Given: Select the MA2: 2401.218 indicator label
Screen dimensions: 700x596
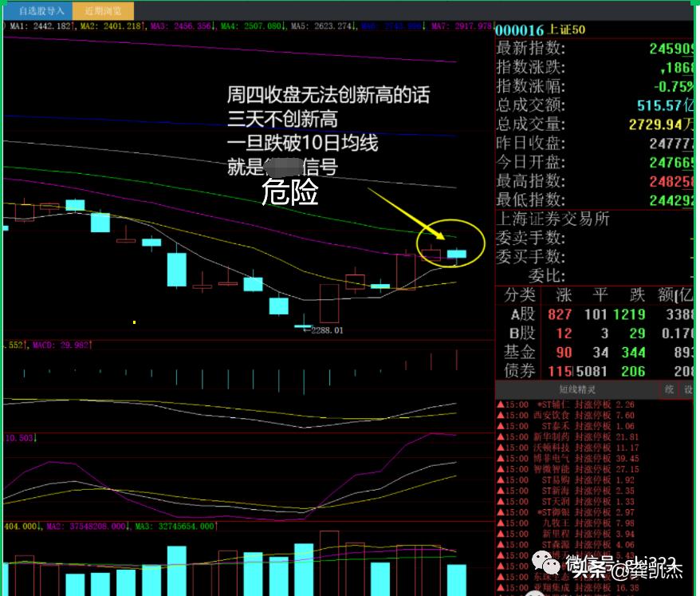Looking at the screenshot, I should (x=112, y=26).
